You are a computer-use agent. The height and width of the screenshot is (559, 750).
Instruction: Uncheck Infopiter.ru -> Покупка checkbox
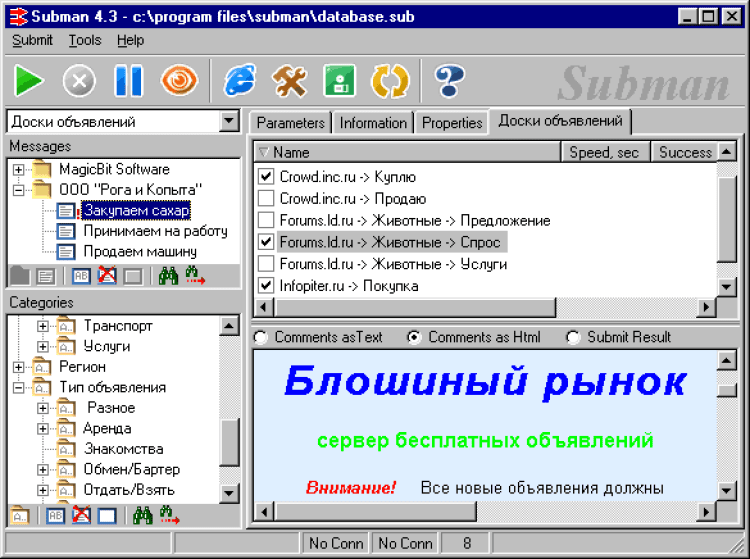tap(265, 285)
